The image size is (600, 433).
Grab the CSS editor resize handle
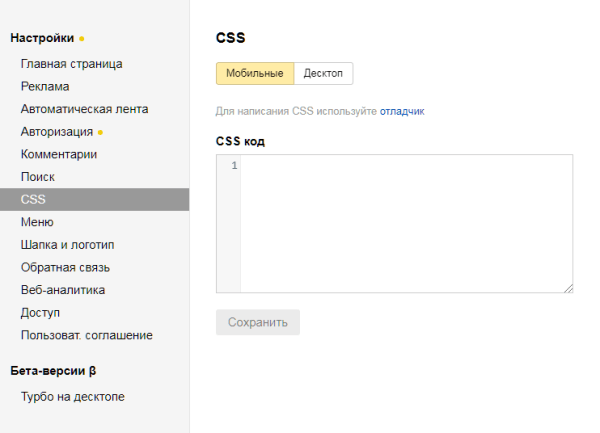[x=568, y=288]
